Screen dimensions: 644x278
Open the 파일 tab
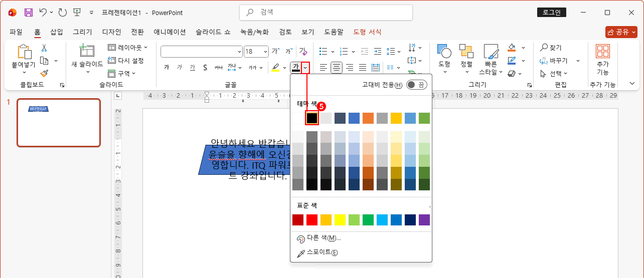(16, 32)
